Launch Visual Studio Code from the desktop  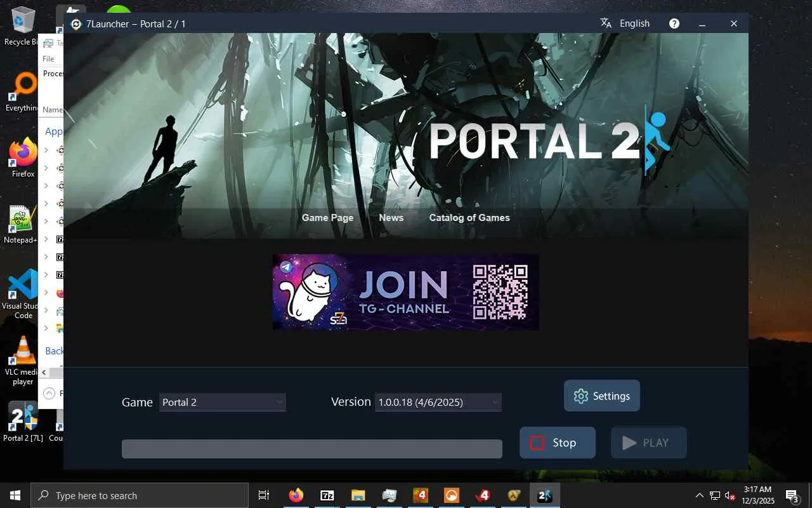point(23,293)
